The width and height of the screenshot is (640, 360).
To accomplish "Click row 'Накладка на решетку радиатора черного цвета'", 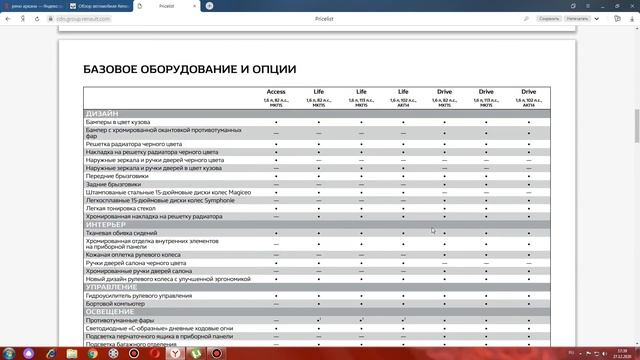I will tap(317, 152).
